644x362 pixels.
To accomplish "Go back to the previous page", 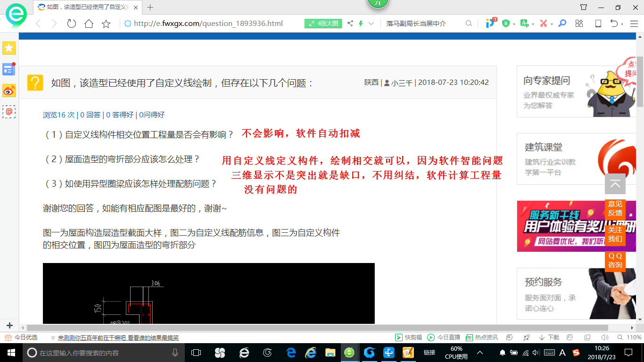I will click(38, 24).
